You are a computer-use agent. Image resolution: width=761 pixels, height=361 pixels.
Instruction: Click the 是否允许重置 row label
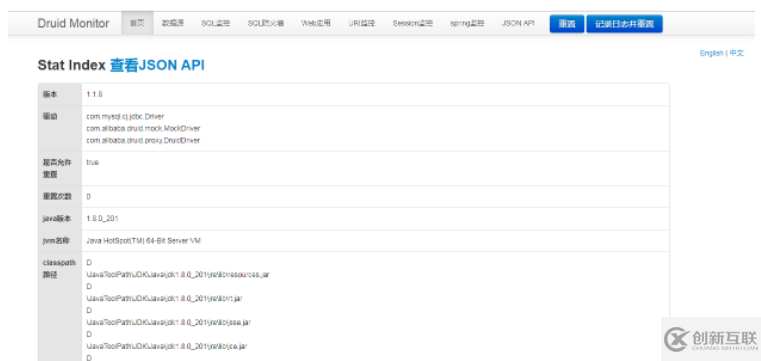tap(57, 168)
